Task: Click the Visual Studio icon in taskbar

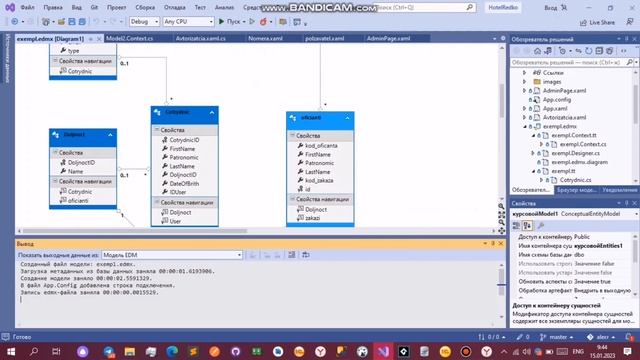Action: tap(382, 351)
